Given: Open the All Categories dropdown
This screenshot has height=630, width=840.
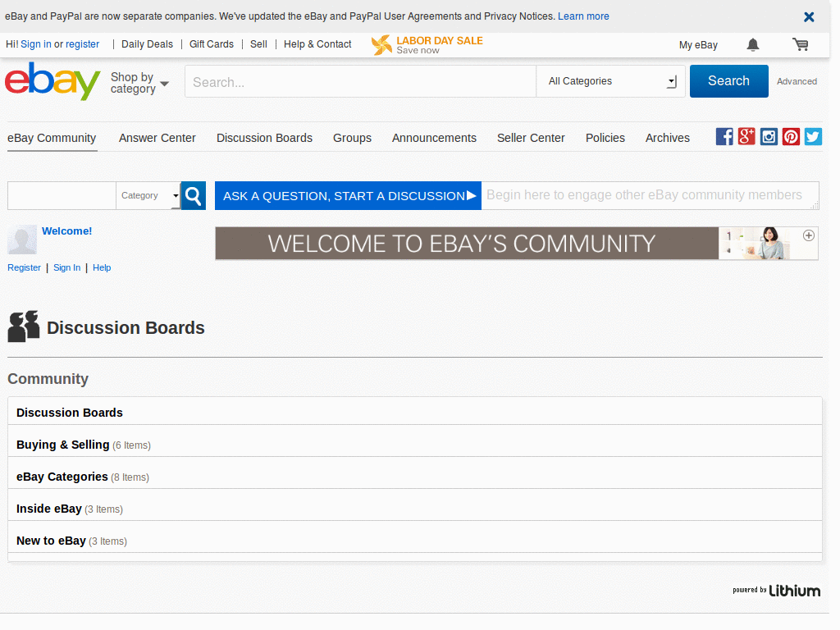Looking at the screenshot, I should (610, 81).
